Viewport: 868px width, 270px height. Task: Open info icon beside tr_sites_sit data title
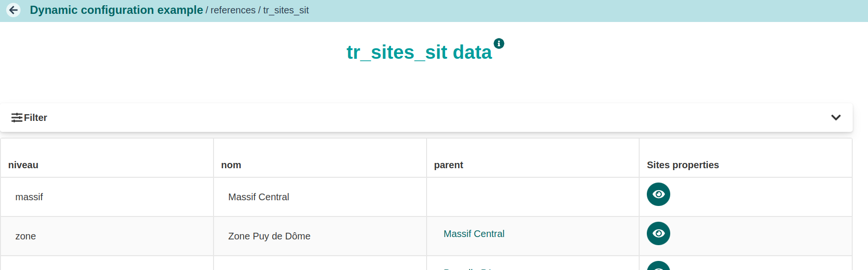point(499,43)
